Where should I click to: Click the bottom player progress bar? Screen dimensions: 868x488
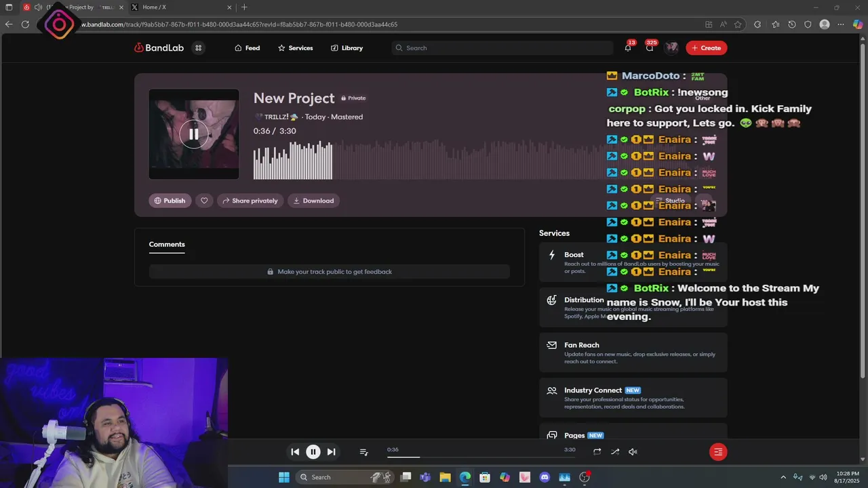481,457
